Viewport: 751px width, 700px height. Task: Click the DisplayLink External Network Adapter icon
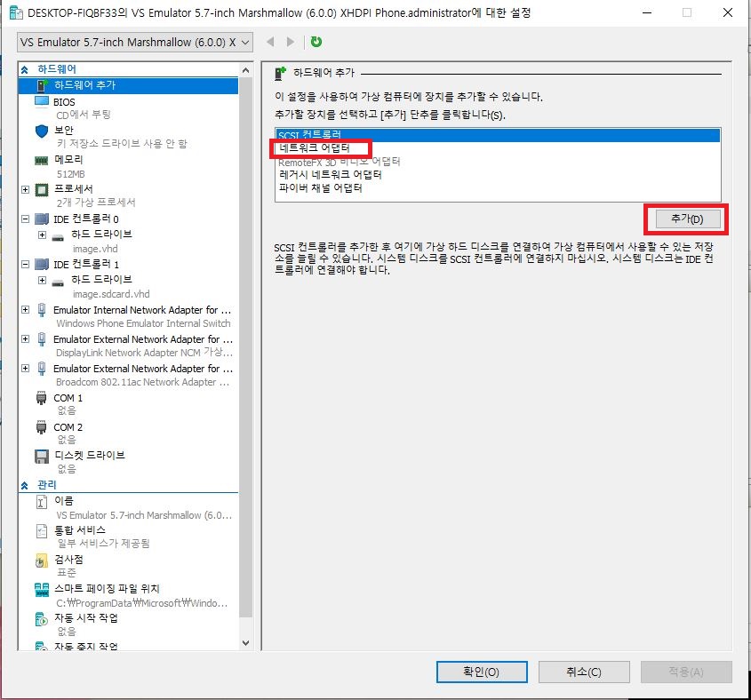pos(42,339)
